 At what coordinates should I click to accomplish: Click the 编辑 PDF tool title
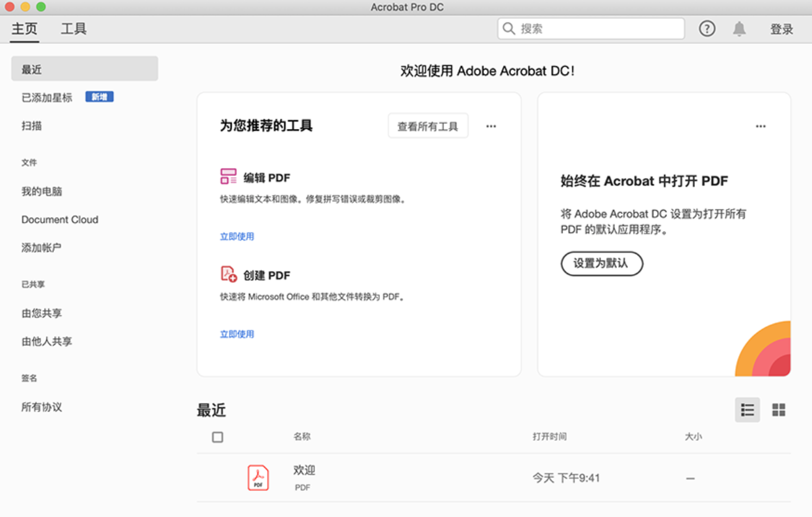pyautogui.click(x=267, y=178)
